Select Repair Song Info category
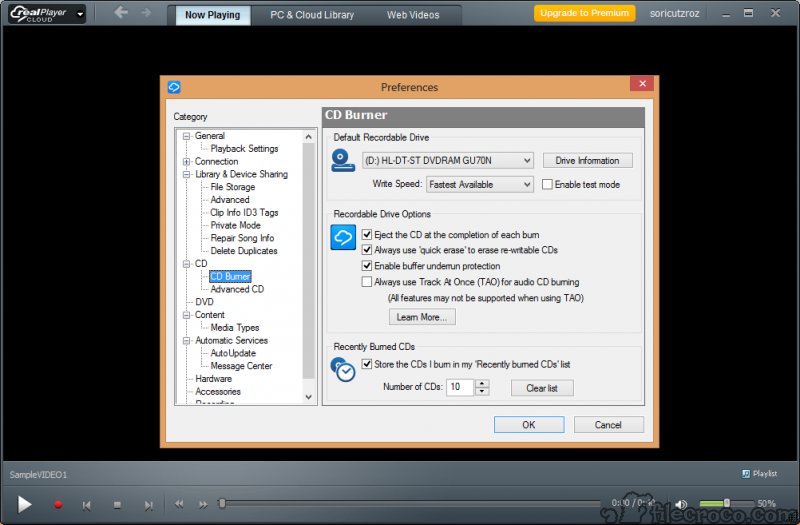Viewport: 800px width, 525px height. (x=242, y=238)
